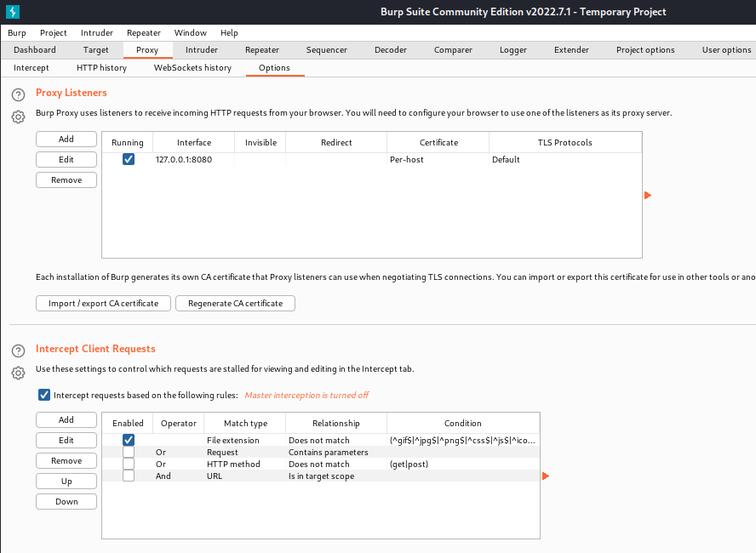Screen dimensions: 756x553
Task: Switch to the Dashboard tab
Action: (35, 49)
